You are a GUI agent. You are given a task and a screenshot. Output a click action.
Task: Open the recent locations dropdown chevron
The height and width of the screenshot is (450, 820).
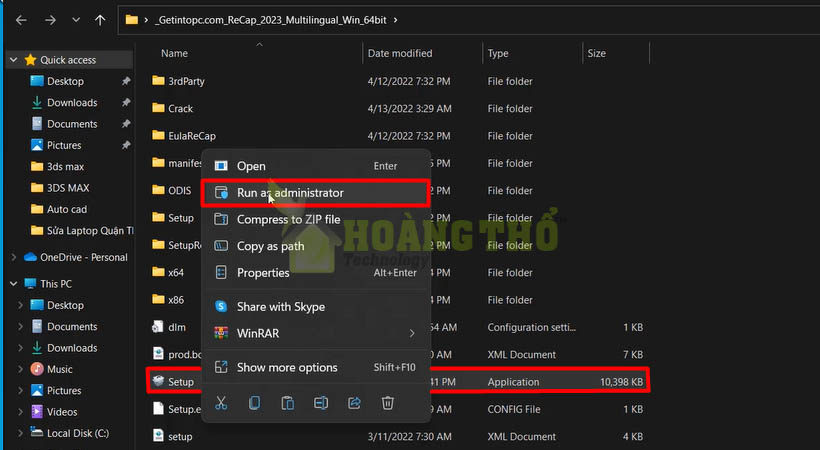tap(76, 20)
